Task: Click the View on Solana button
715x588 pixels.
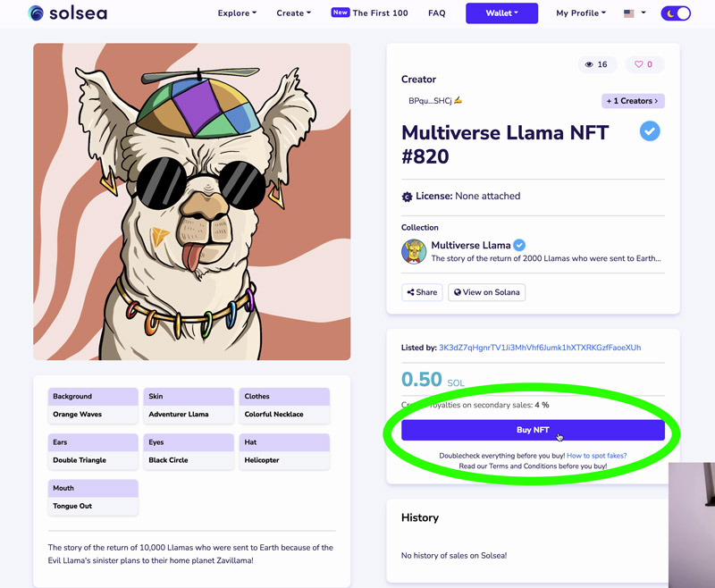Action: pos(486,292)
